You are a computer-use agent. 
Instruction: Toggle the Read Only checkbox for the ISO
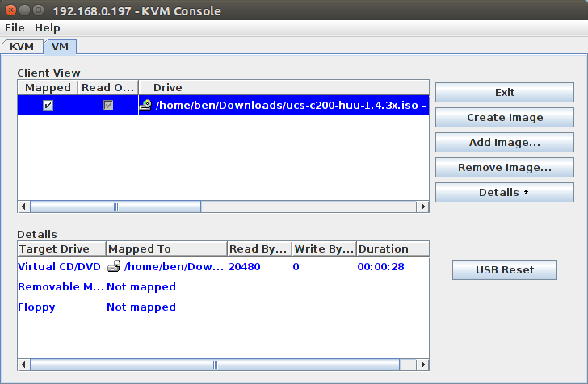pos(108,105)
